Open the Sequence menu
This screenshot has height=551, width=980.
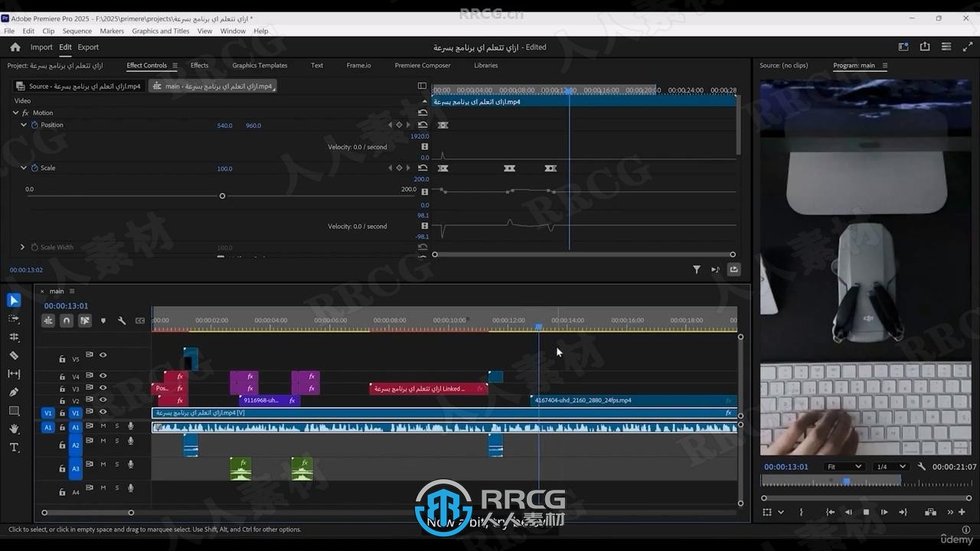[77, 31]
